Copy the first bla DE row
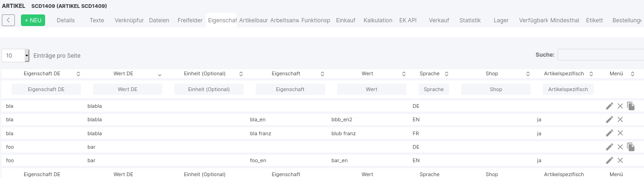 [x=631, y=106]
